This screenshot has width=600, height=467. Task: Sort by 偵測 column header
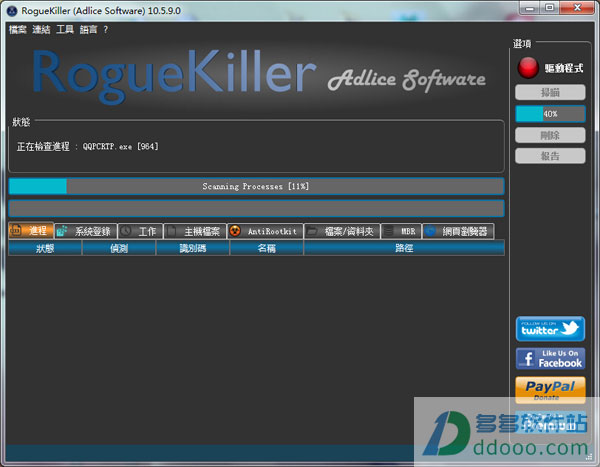119,248
